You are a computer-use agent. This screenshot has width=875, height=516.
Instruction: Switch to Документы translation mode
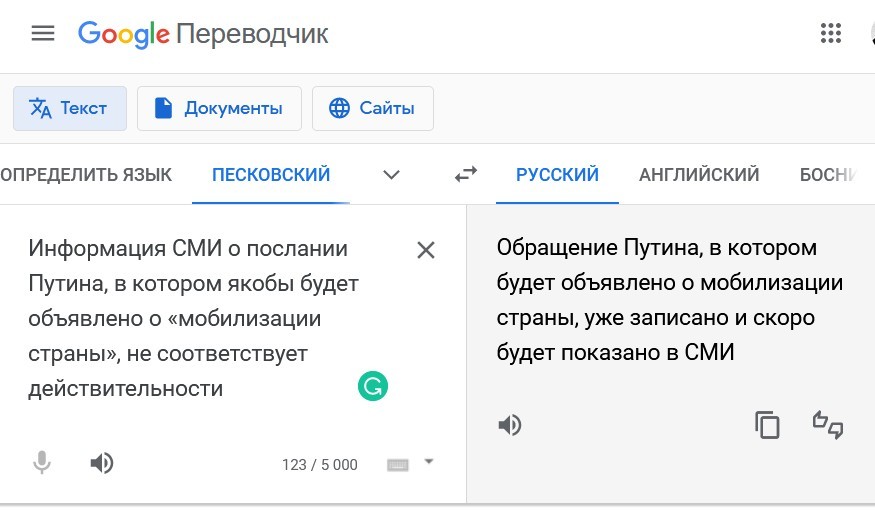click(x=219, y=108)
